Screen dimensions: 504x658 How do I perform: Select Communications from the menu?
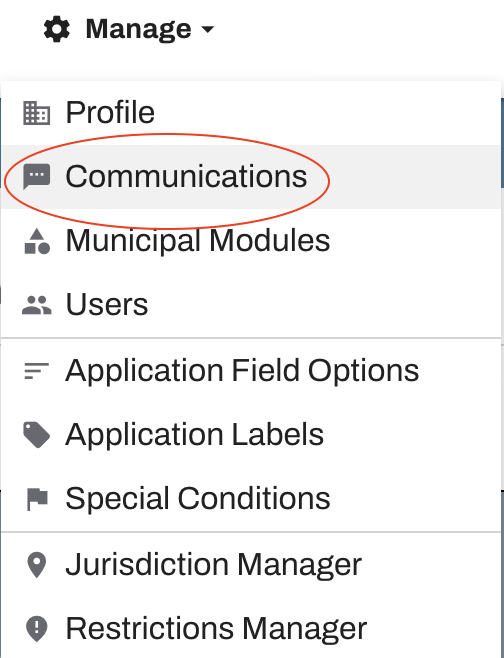point(251,177)
